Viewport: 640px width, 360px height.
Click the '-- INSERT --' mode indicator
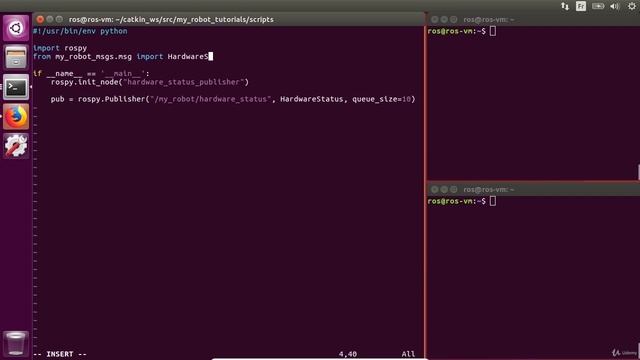pyautogui.click(x=60, y=354)
